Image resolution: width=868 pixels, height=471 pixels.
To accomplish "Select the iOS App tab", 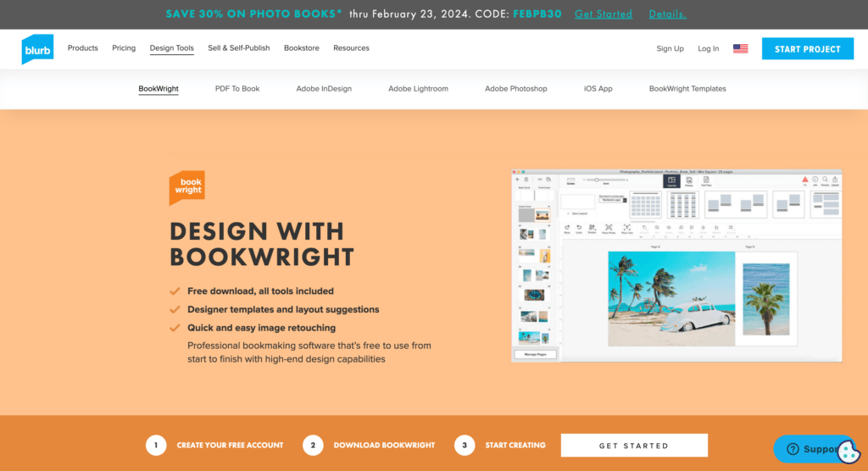I will pos(598,89).
